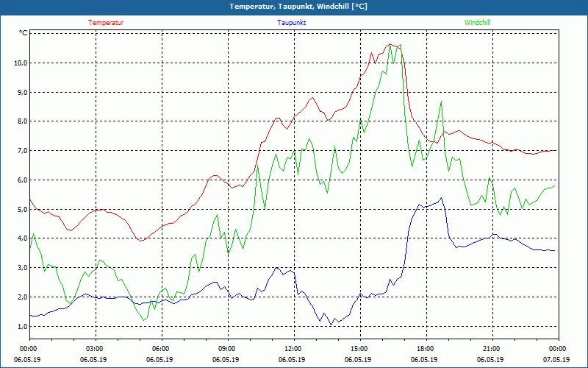
Task: Click the blue dew point curve's highest peak
Action: pos(441,197)
